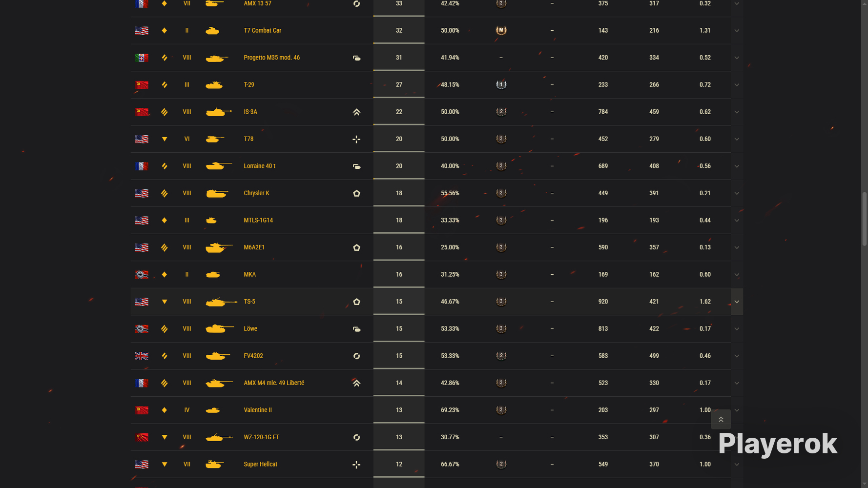Expand the Lorraine 40 t row chevron
Viewport: 868px width, 488px height.
pos(737,166)
